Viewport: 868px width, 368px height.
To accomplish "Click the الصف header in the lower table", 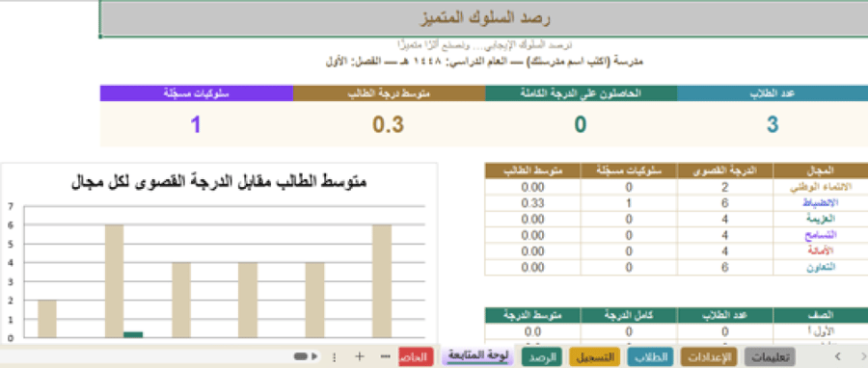I will tap(821, 316).
